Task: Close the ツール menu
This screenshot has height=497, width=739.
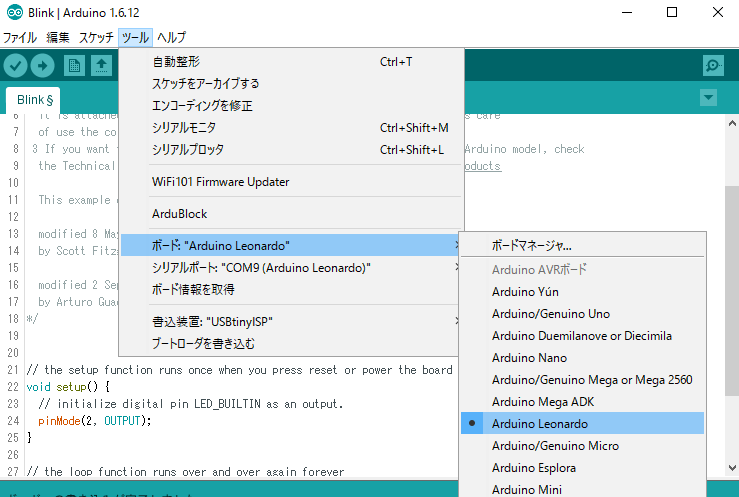Action: tap(135, 37)
